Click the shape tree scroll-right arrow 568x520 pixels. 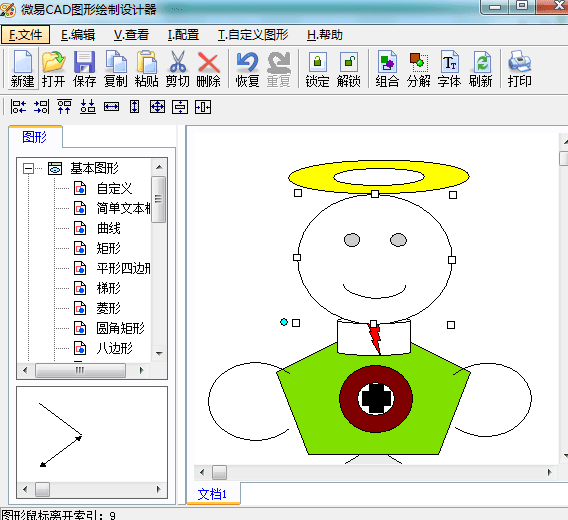[142, 370]
